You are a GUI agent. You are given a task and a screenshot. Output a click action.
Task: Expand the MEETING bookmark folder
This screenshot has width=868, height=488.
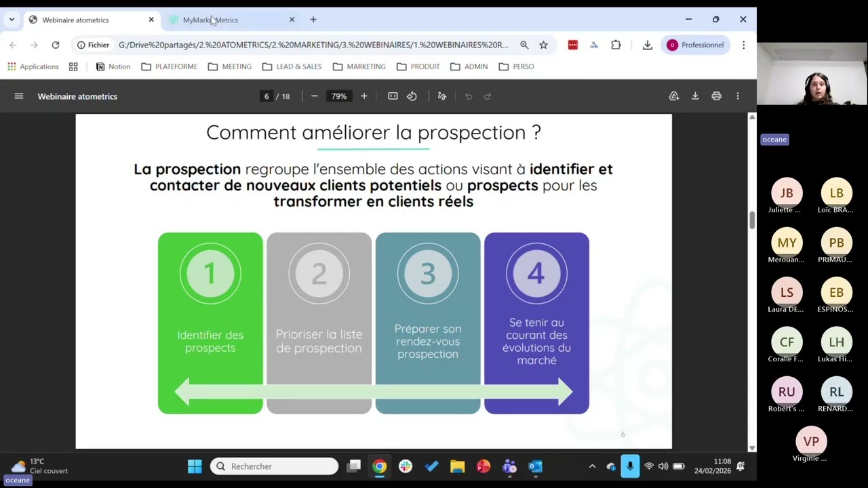pos(230,66)
